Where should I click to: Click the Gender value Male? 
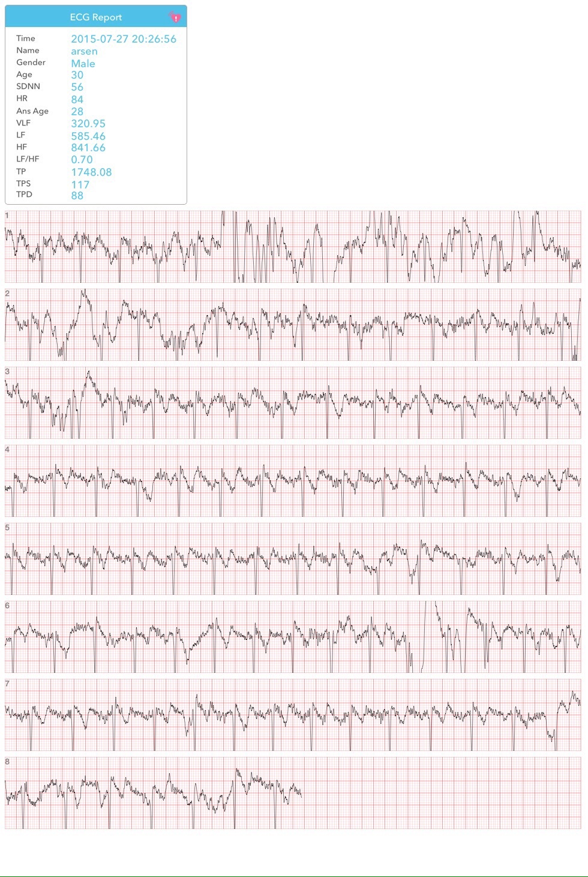coord(83,64)
